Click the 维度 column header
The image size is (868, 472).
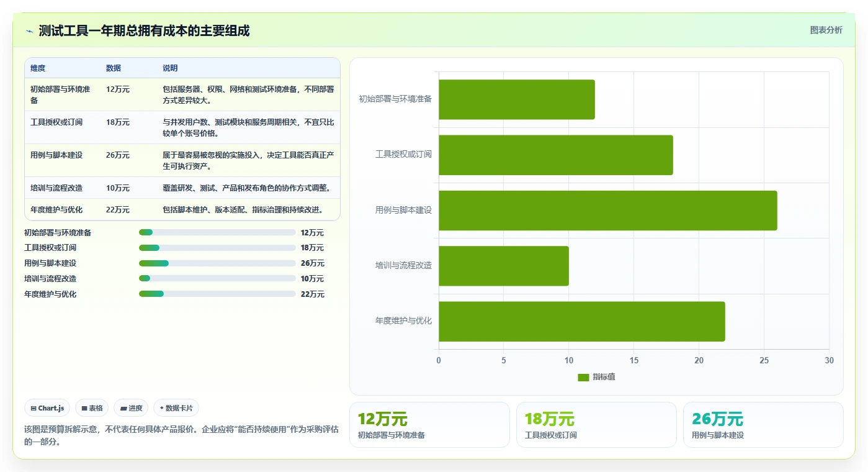click(x=38, y=68)
